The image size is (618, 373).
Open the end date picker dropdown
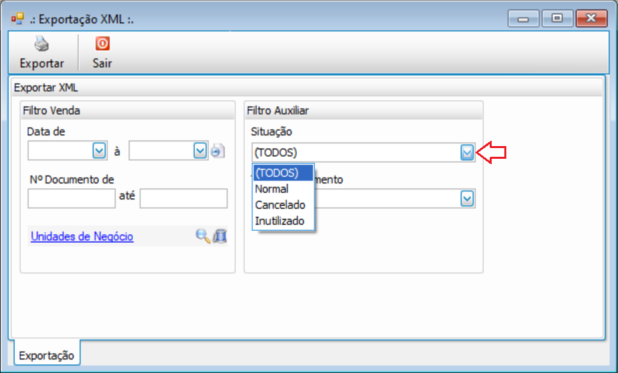point(200,151)
